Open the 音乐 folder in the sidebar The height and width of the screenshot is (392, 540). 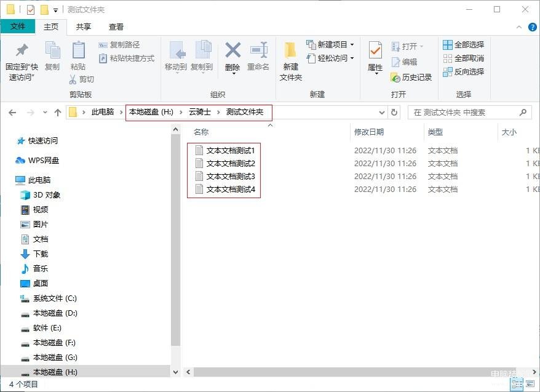click(x=34, y=269)
